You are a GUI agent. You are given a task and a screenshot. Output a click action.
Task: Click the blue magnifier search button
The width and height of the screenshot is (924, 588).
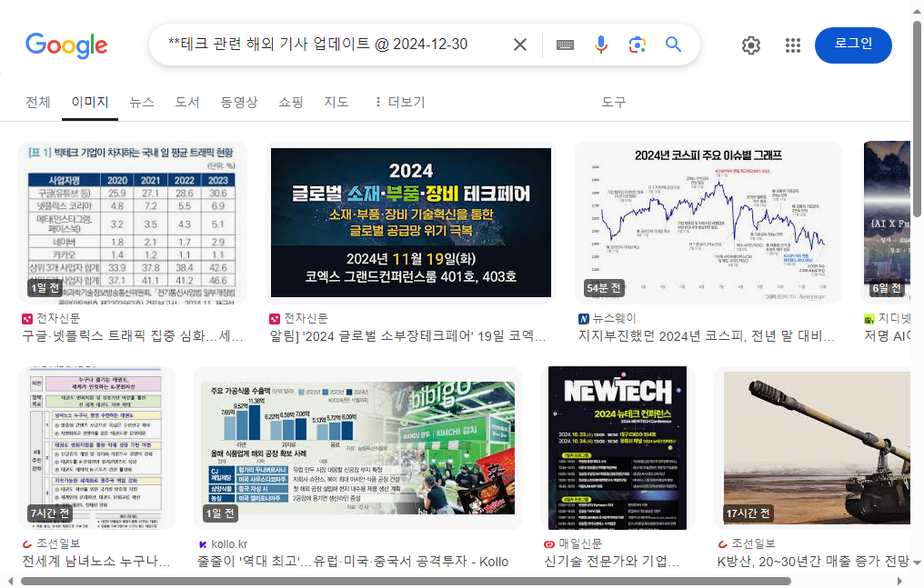click(673, 45)
